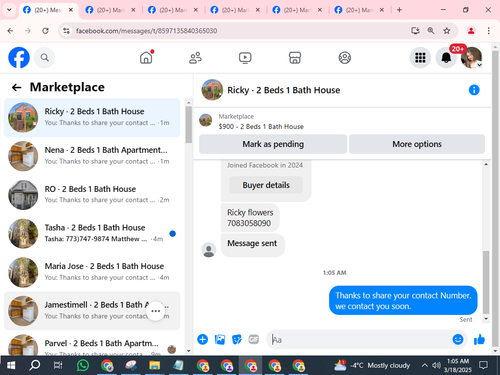Open the site information icon in address bar
The image size is (500, 375).
point(67,31)
